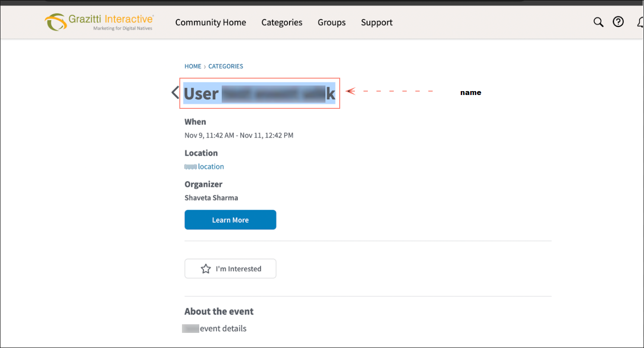The height and width of the screenshot is (348, 644).
Task: Click the highlighted event title heading
Action: click(259, 93)
